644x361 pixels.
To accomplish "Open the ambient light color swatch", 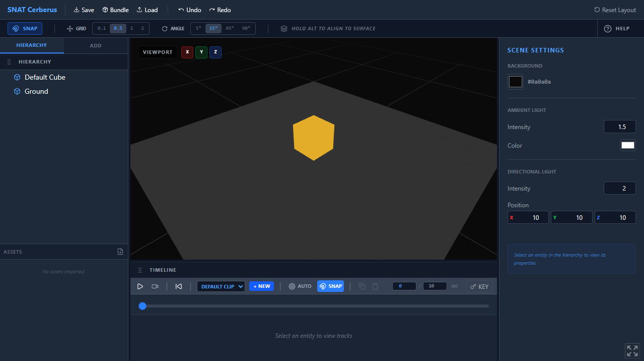I will tap(627, 145).
